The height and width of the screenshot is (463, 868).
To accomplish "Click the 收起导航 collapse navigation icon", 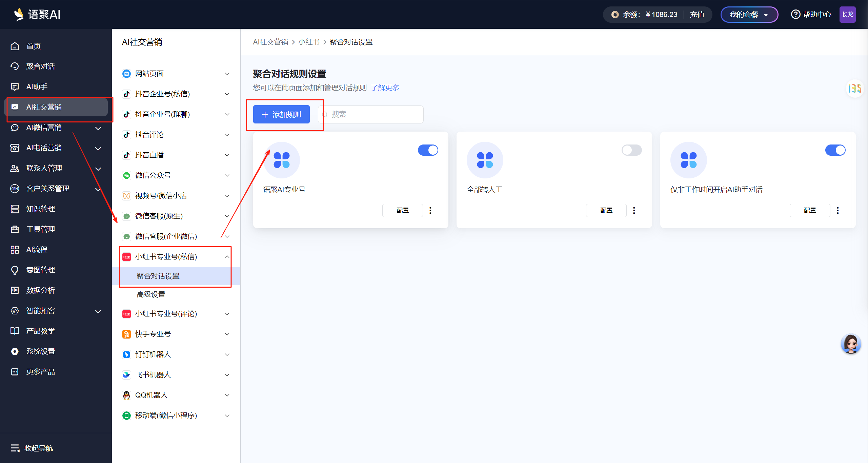I will tap(15, 448).
